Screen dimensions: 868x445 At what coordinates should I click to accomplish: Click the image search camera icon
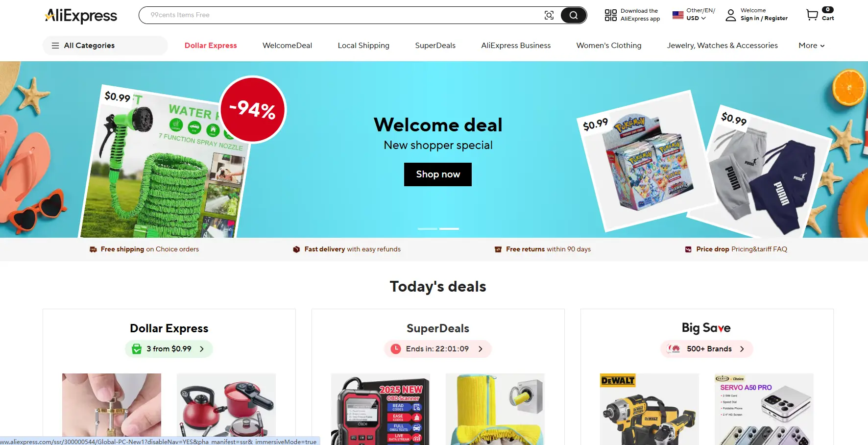coord(549,15)
